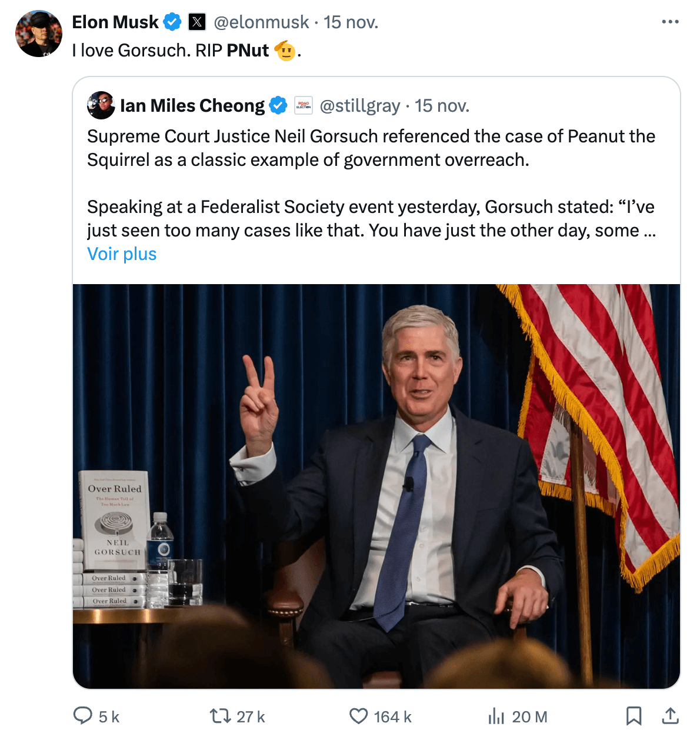Click the X logo next to Elon Musk's name
The image size is (700, 740).
tap(196, 21)
